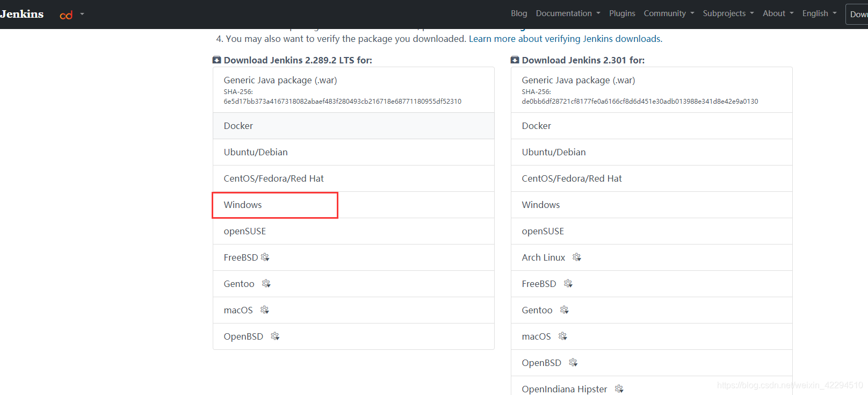
Task: Open the Plugins page
Action: click(x=622, y=13)
